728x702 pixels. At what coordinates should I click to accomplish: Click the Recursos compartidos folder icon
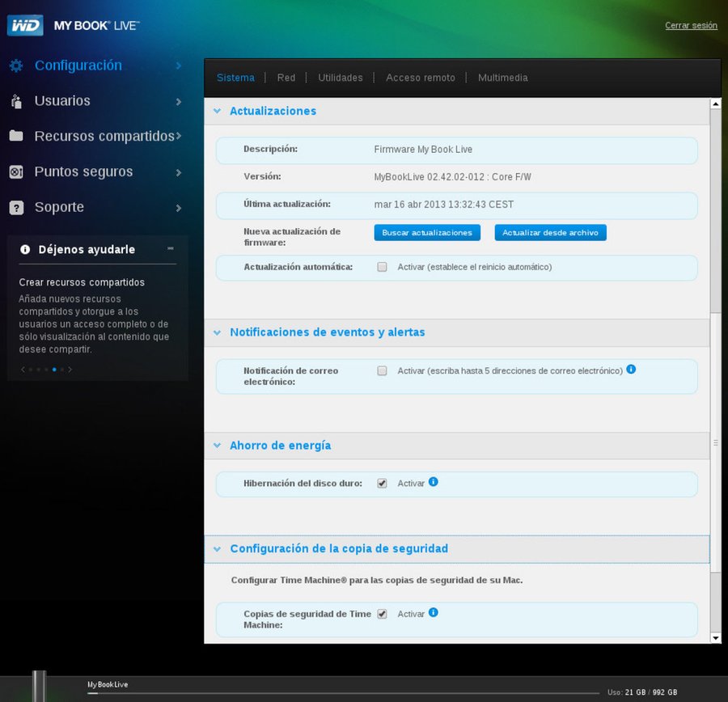(x=16, y=136)
